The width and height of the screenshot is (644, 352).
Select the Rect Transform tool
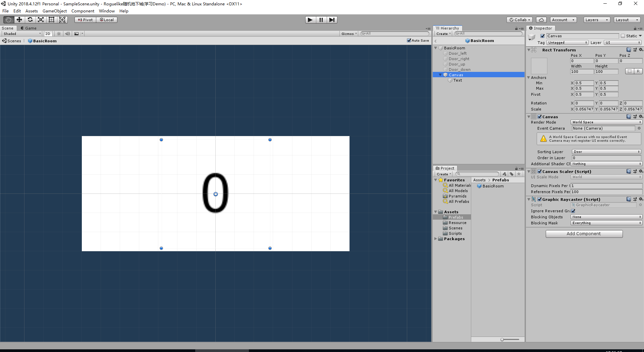[x=51, y=19]
